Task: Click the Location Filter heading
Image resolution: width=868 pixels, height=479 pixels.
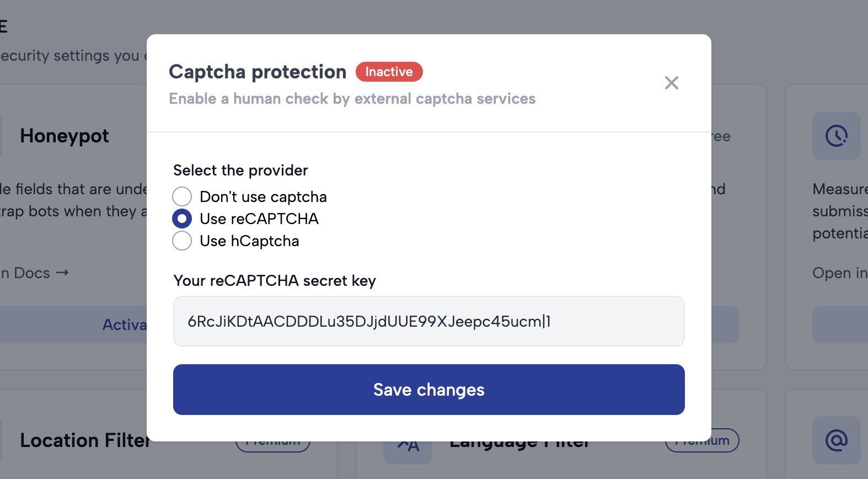Action: coord(85,440)
